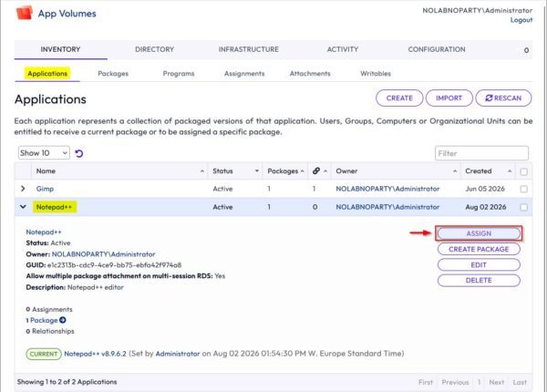
Task: Click the CURRENT badge
Action: point(44,354)
